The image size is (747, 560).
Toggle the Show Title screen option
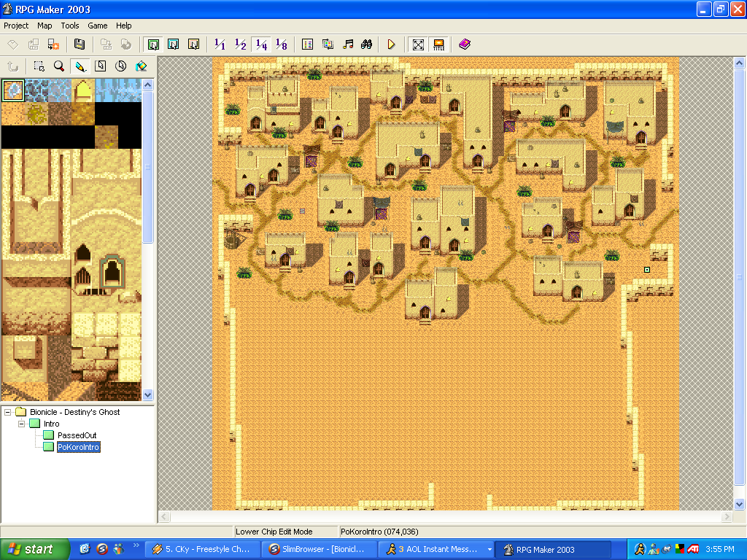click(438, 44)
